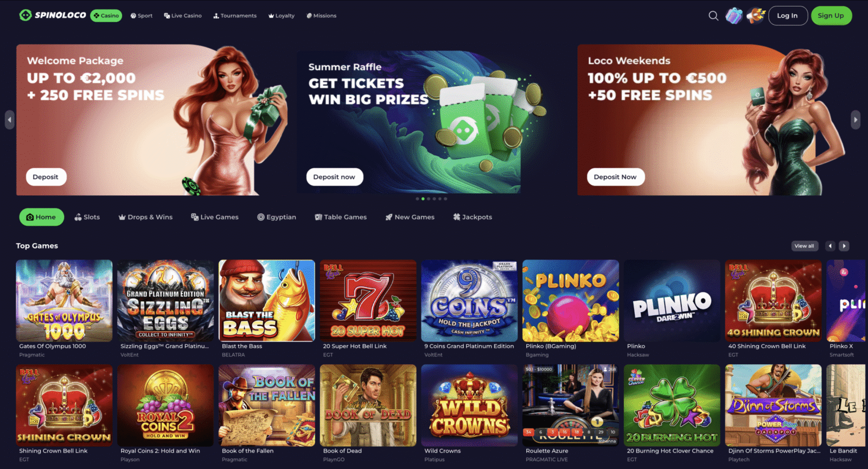
Task: Click the Log In button
Action: 787,16
